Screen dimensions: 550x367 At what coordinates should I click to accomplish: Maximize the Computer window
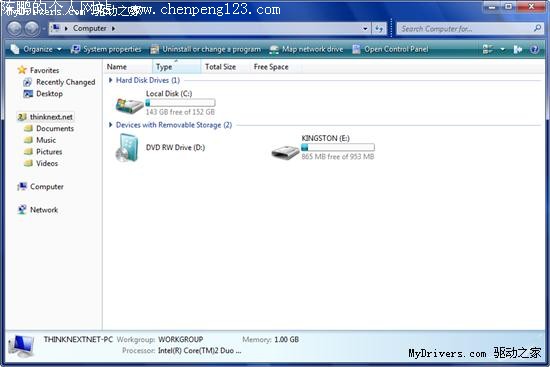pos(508,6)
